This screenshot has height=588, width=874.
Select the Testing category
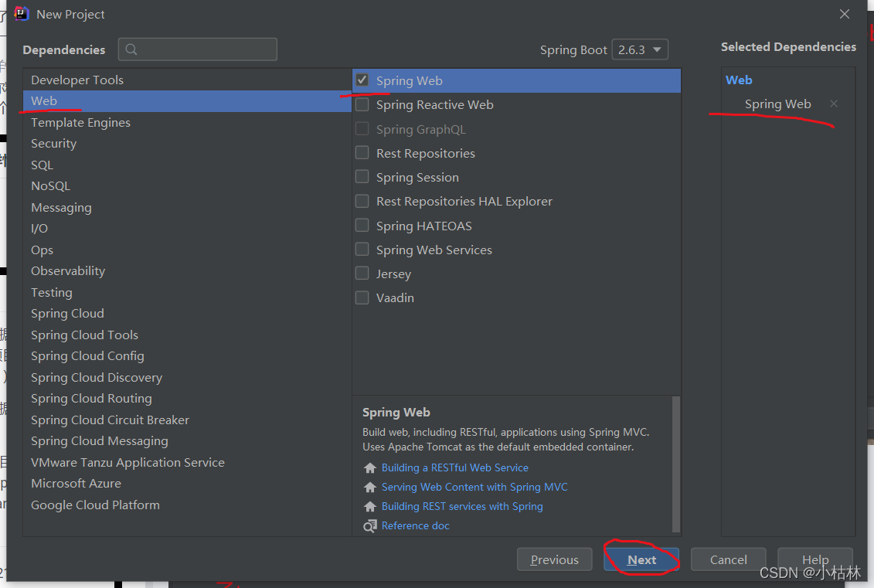pyautogui.click(x=187, y=292)
